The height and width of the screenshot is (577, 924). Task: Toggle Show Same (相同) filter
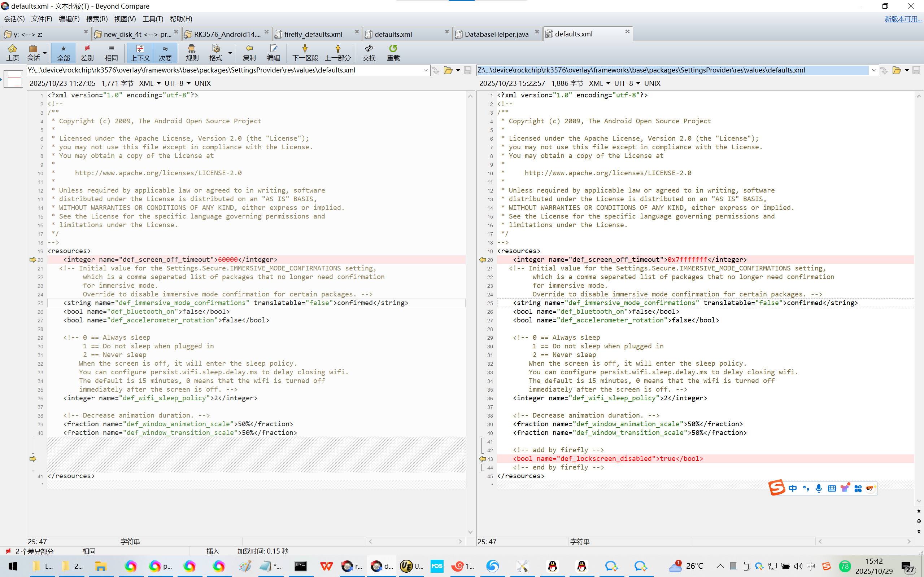(x=111, y=52)
